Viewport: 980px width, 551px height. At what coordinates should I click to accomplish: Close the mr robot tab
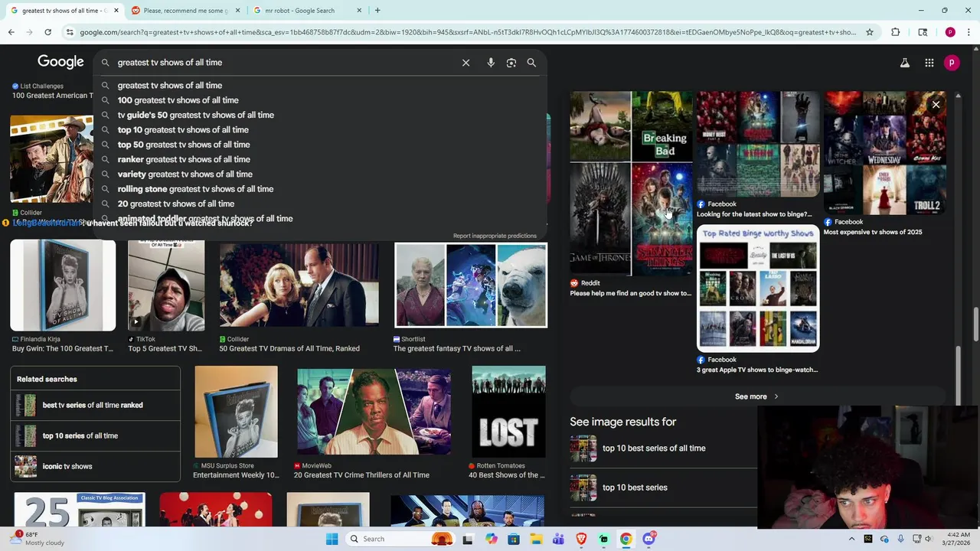coord(358,11)
